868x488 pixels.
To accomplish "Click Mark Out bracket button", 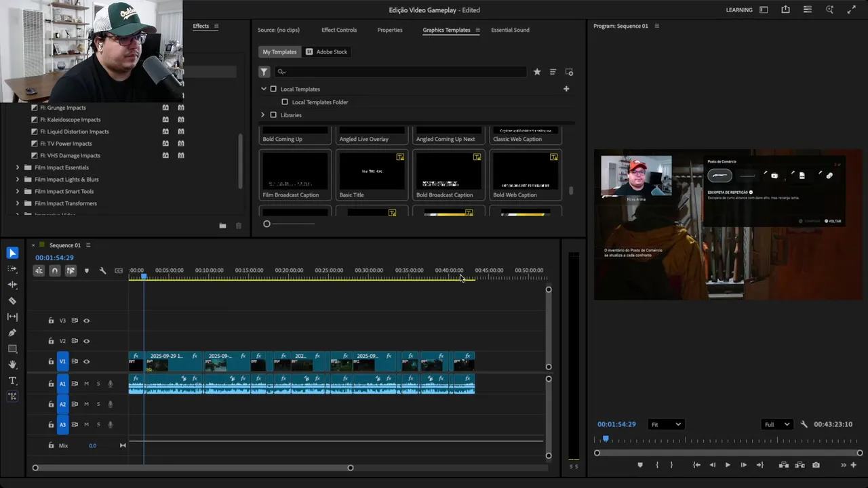I will coord(671,465).
